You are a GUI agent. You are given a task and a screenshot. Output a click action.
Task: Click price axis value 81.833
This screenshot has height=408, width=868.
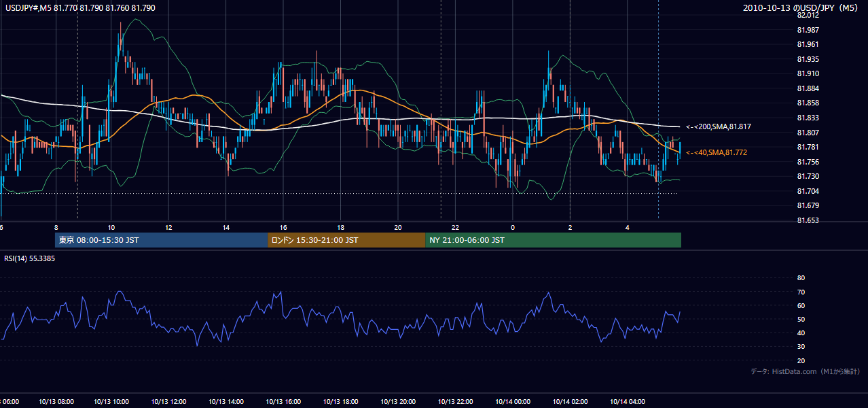[807, 118]
